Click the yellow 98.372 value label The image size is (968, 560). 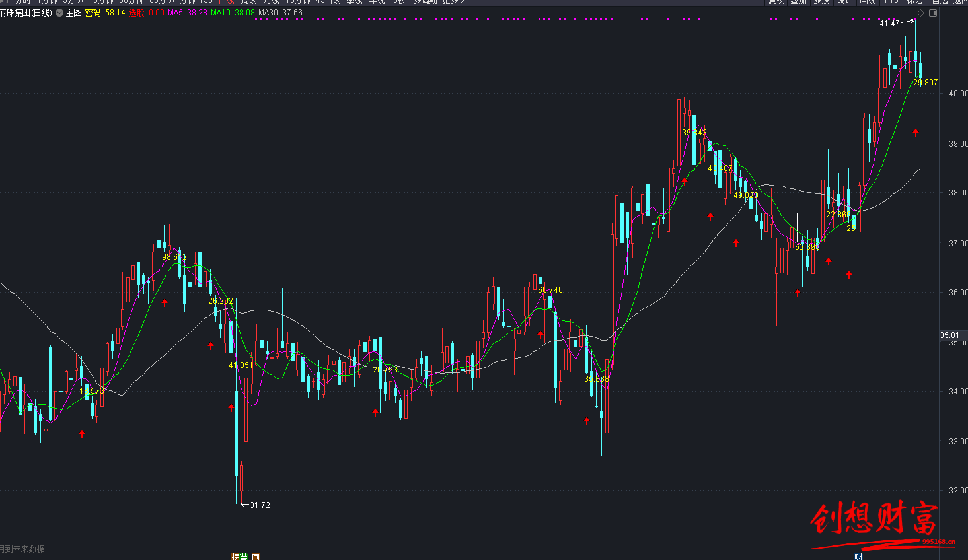[x=174, y=257]
